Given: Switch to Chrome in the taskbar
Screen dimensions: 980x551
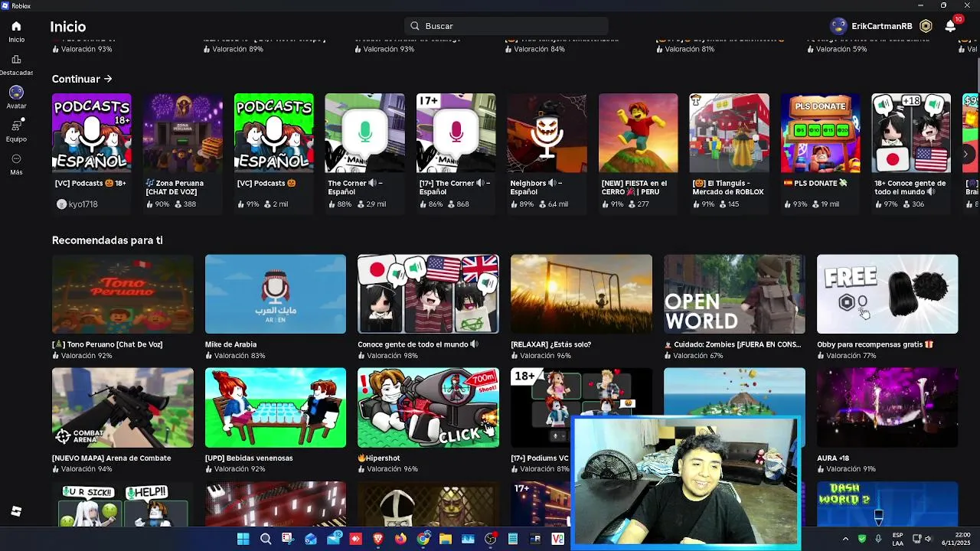Looking at the screenshot, I should [x=423, y=539].
